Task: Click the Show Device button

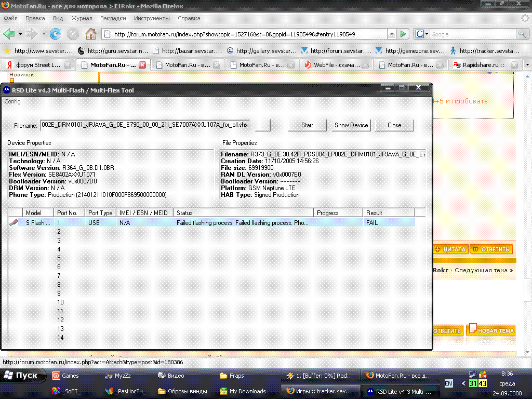Action: point(351,125)
